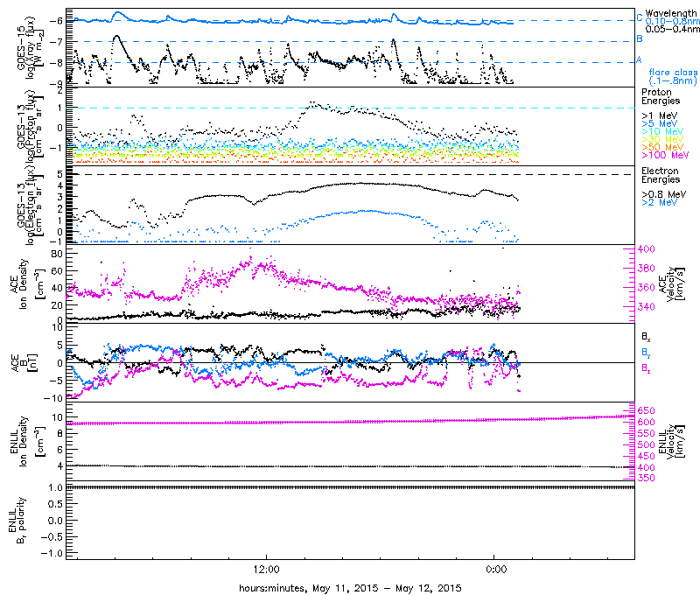The image size is (700, 595).
Task: Click the '380' ACE velocity tick label
Action: click(x=646, y=269)
